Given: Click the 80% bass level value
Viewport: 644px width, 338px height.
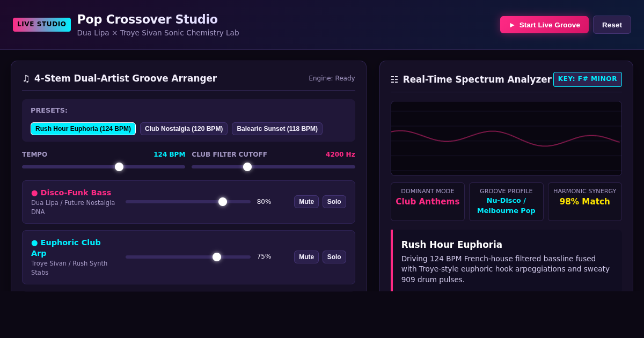Looking at the screenshot, I should (264, 202).
